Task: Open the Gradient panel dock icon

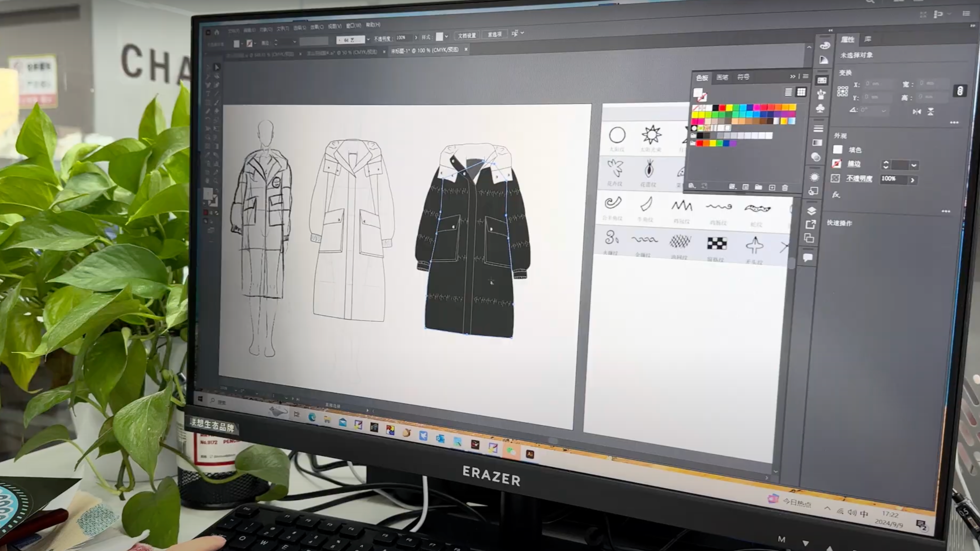Action: click(x=817, y=143)
